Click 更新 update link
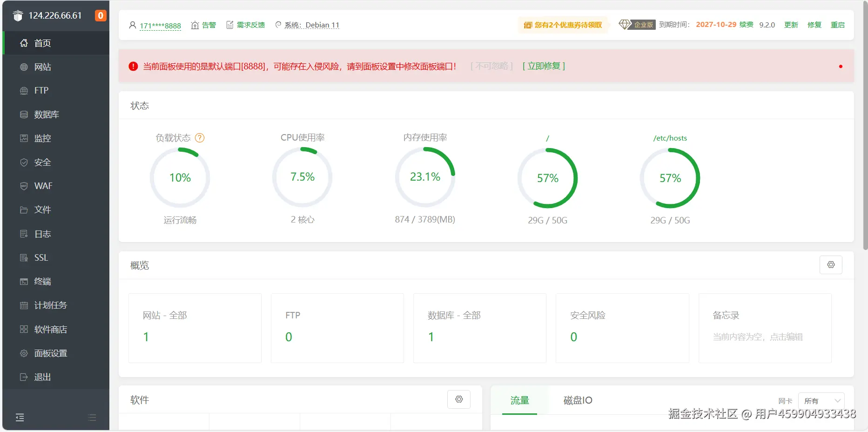The width and height of the screenshot is (868, 432). pyautogui.click(x=791, y=25)
